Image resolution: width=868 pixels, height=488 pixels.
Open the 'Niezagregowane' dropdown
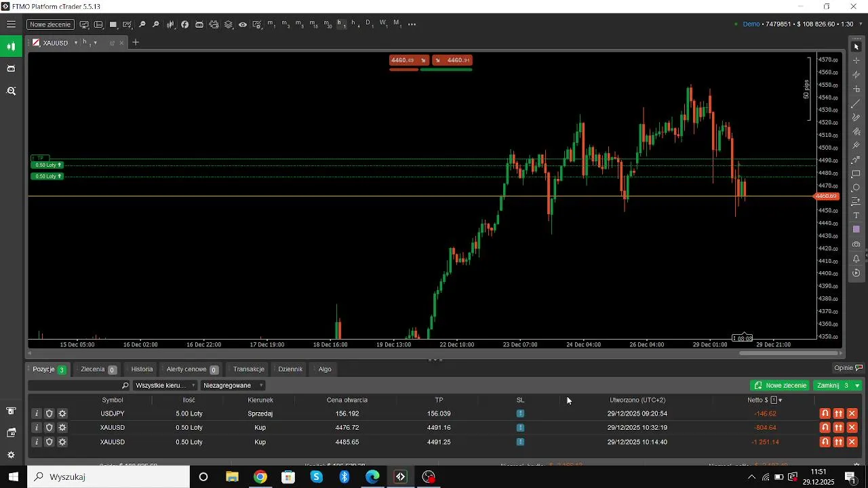[x=233, y=385]
